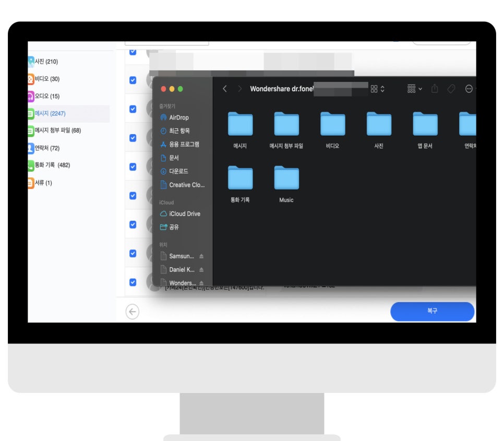Select the 연락처 (72) category
This screenshot has height=441, width=504.
click(44, 148)
